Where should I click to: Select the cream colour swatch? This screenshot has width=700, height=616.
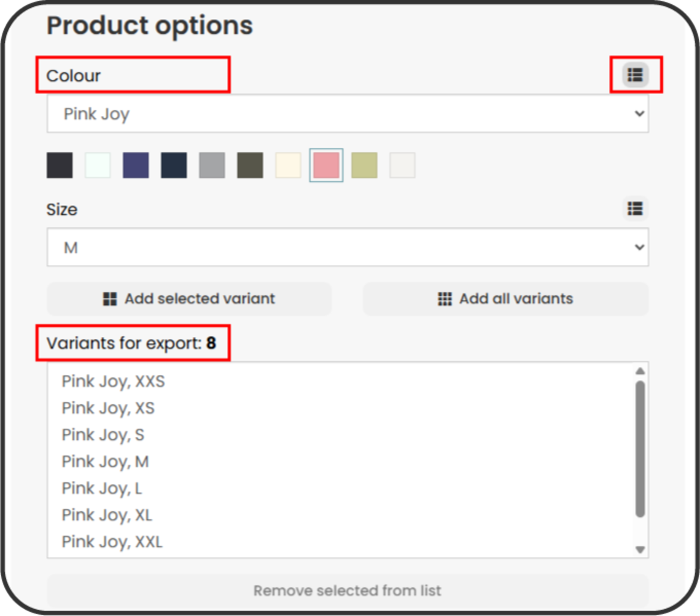pyautogui.click(x=288, y=166)
